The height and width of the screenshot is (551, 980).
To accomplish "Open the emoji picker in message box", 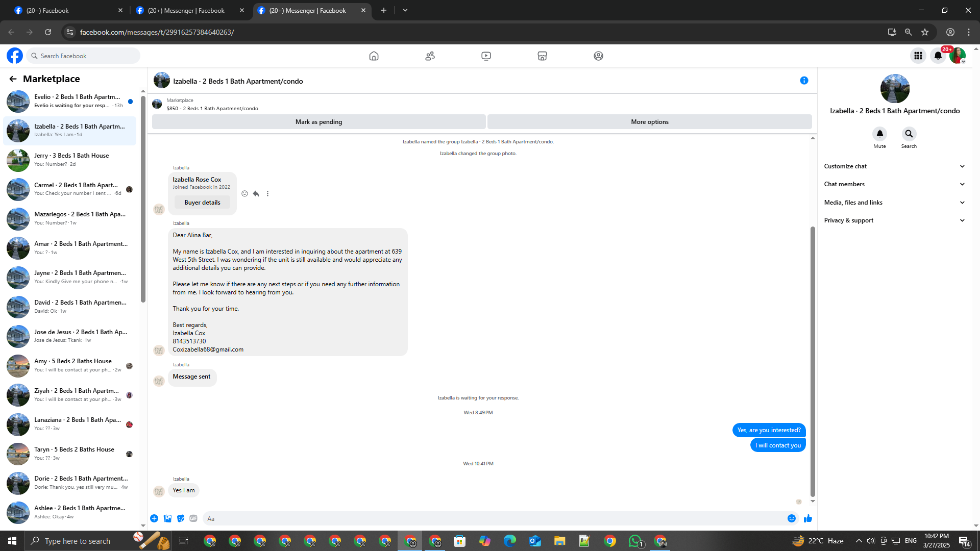I will tap(792, 518).
